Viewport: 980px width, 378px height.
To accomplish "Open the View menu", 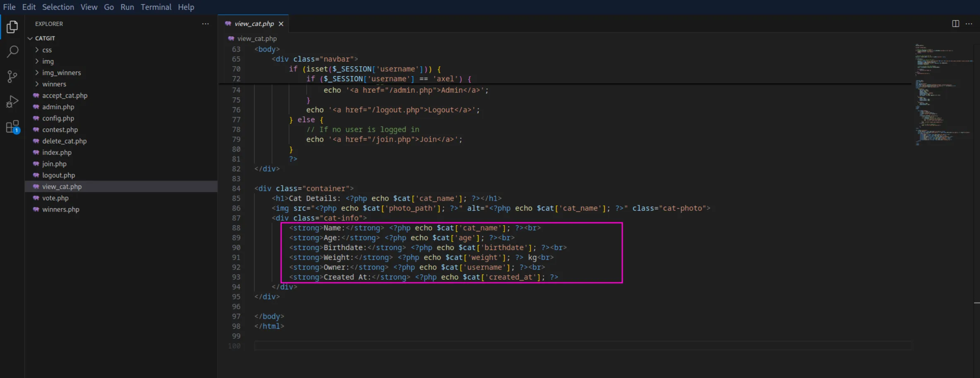I will click(89, 7).
